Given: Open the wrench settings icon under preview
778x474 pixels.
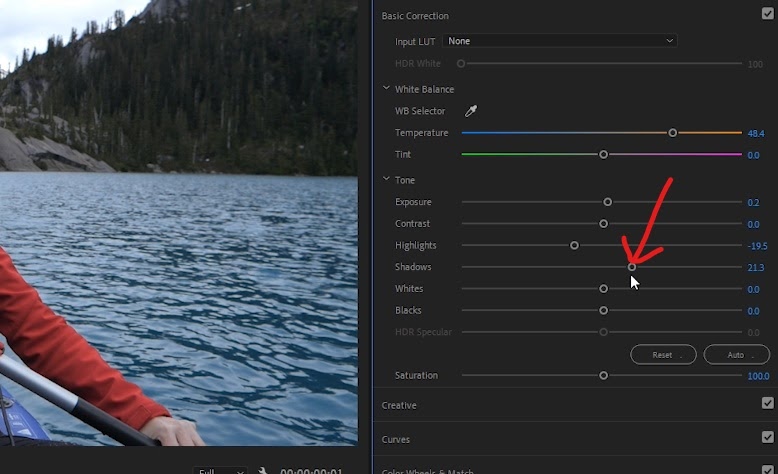Looking at the screenshot, I should [x=262, y=471].
